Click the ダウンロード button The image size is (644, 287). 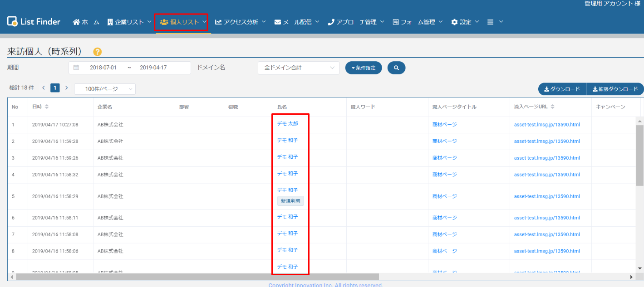562,89
